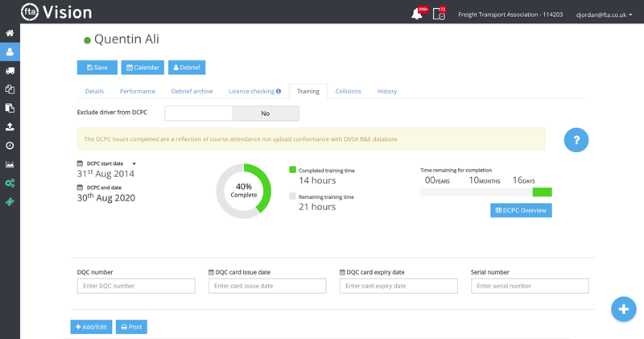Click the blue question mark help button

click(x=576, y=140)
